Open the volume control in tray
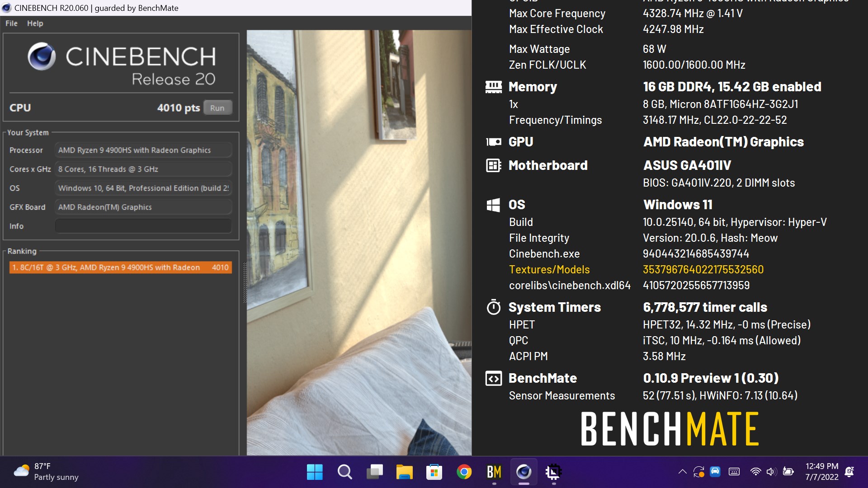The image size is (868, 488). [771, 472]
